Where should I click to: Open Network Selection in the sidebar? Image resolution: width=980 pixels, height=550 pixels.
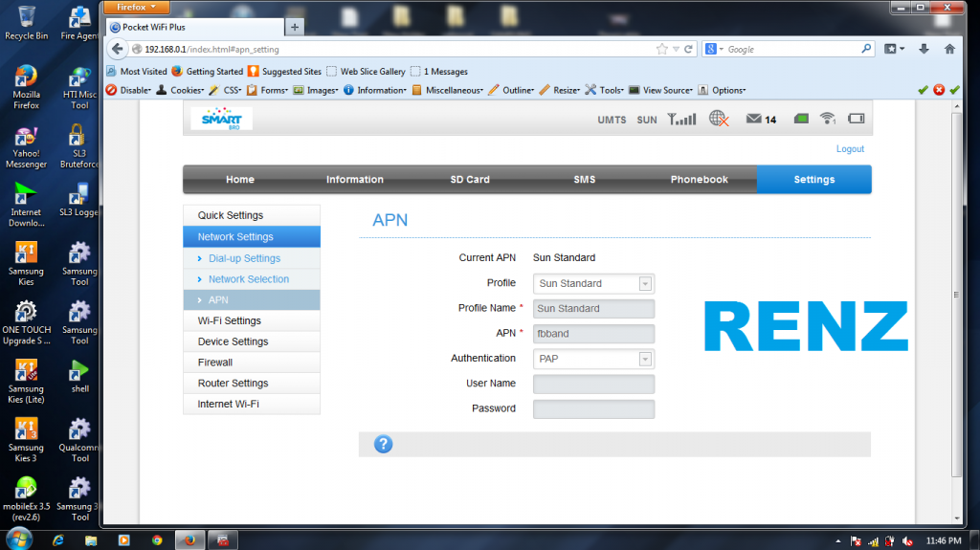click(252, 279)
